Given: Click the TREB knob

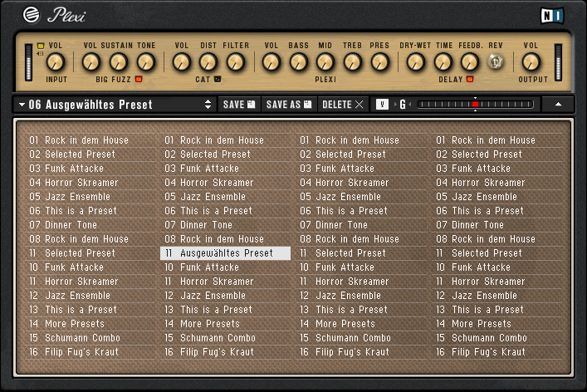Looking at the screenshot, I should point(353,62).
